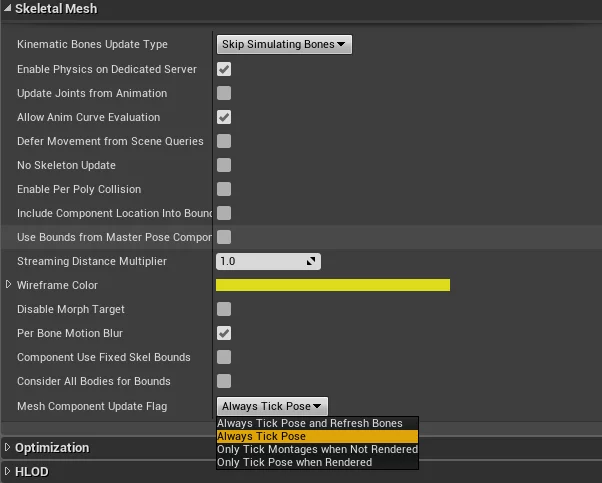
Task: Uncheck Per Bone Motion Blur
Action: tap(225, 333)
